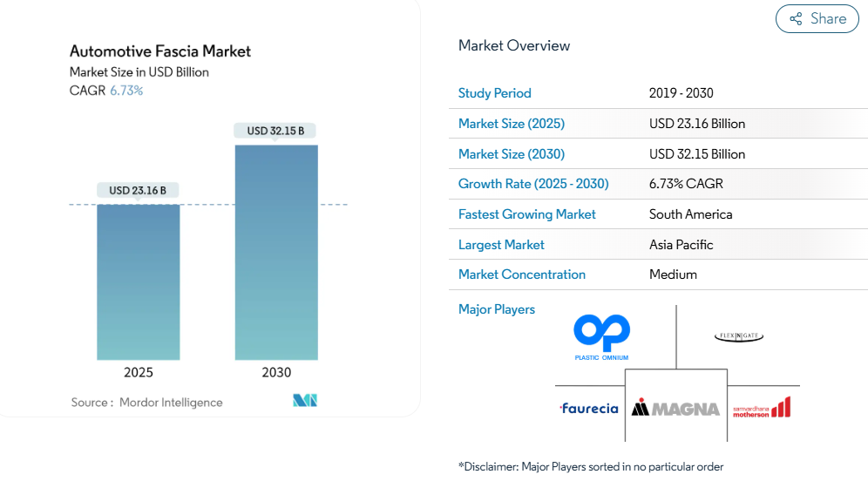Click the Share button
Viewport: 868px width, 481px height.
point(817,18)
